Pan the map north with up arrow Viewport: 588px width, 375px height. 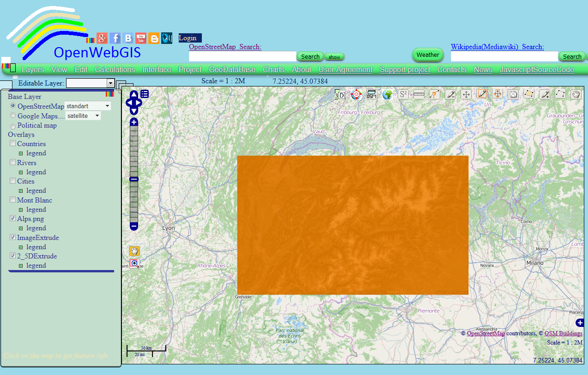point(133,95)
